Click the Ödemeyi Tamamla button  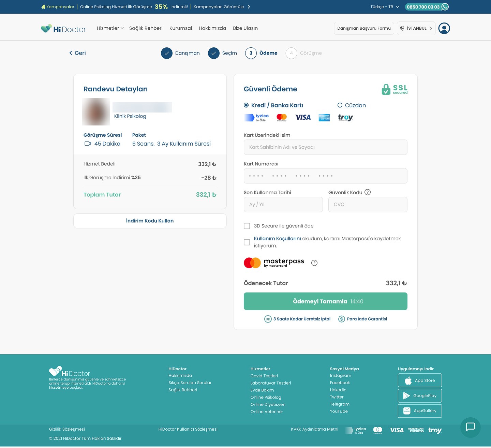(326, 301)
